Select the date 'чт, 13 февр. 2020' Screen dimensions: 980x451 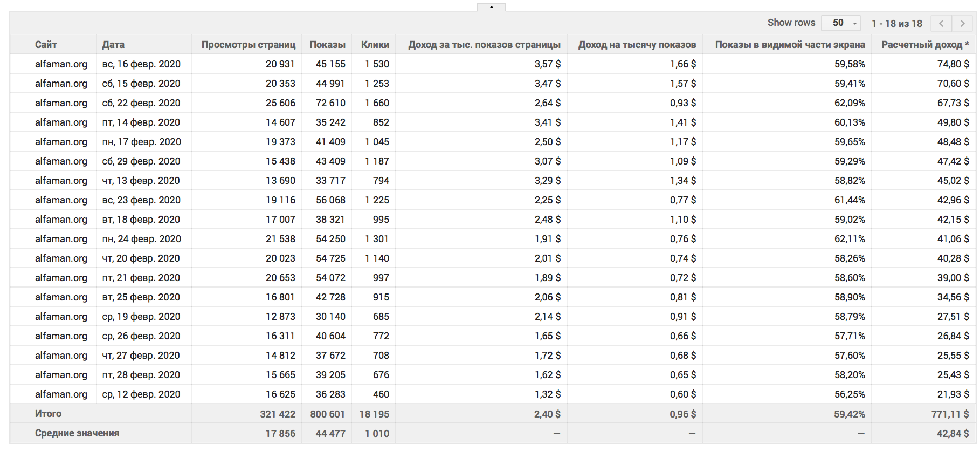pos(141,181)
